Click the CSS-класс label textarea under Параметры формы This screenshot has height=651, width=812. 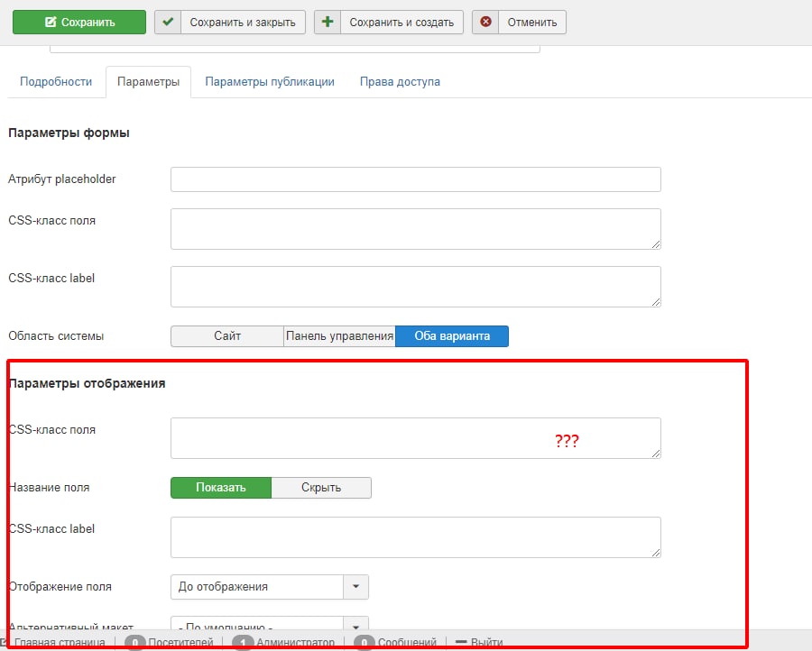[416, 287]
